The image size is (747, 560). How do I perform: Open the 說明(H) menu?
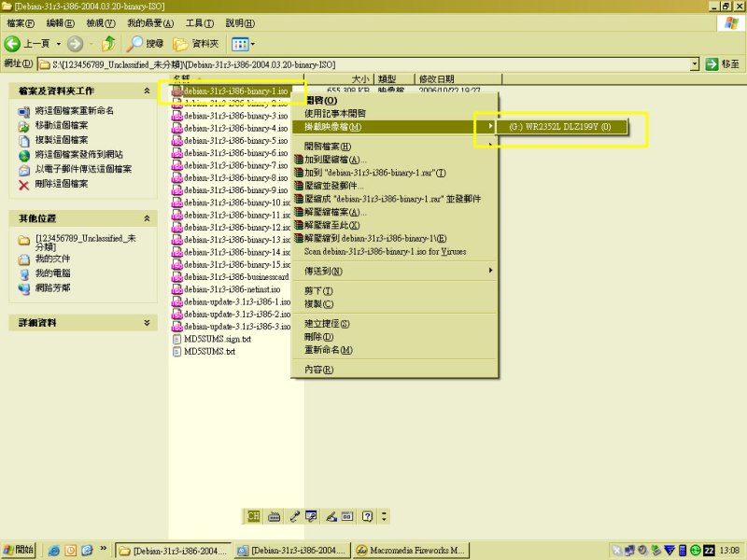240,22
